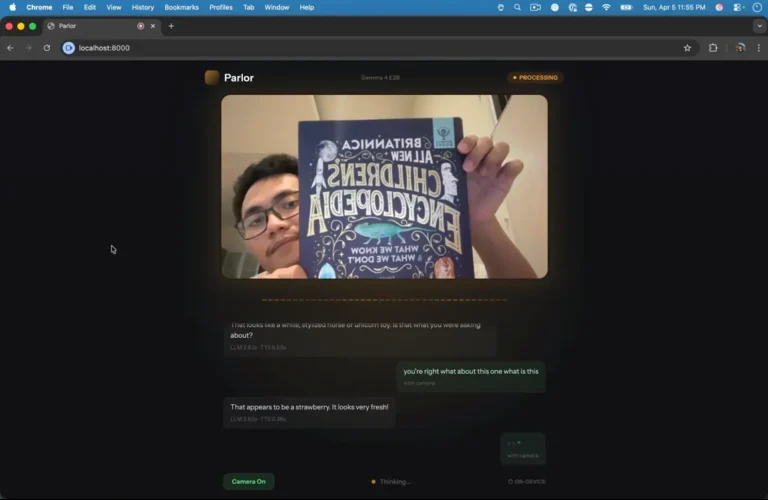The height and width of the screenshot is (500, 768).
Task: Click the ON-DEVICE indicator
Action: click(527, 482)
